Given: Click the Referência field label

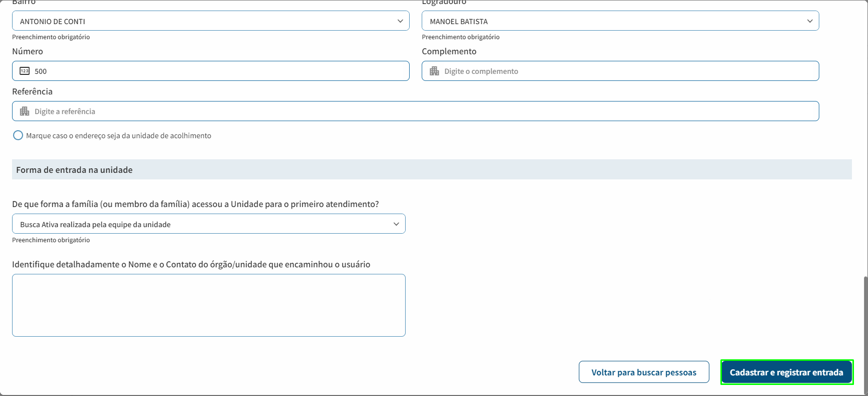Looking at the screenshot, I should (32, 91).
